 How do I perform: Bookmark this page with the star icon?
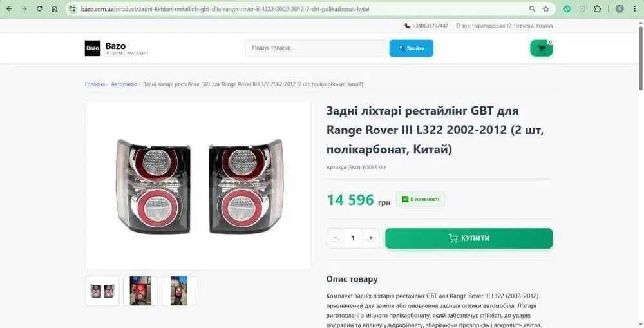coord(546,8)
